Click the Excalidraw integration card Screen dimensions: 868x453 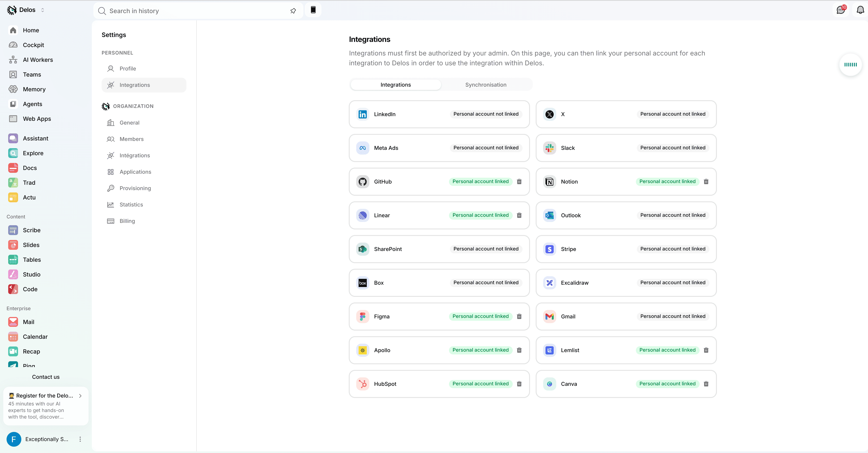(x=626, y=283)
